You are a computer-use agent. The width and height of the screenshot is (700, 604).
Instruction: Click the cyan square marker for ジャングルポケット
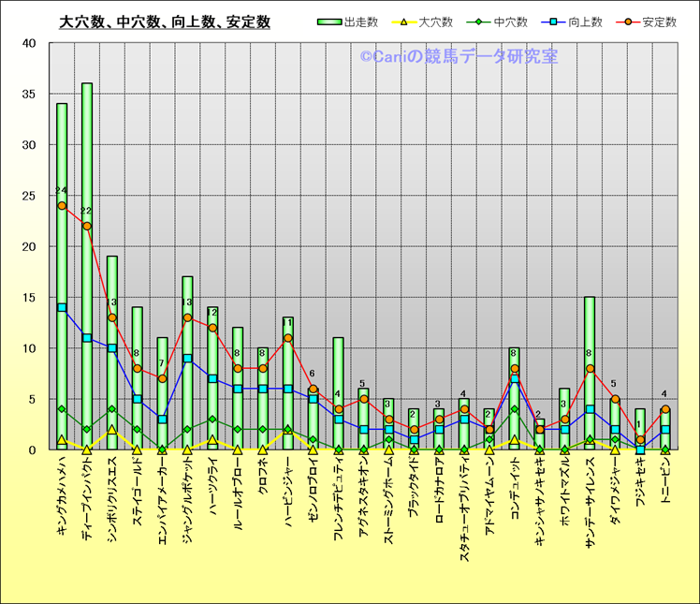(187, 359)
